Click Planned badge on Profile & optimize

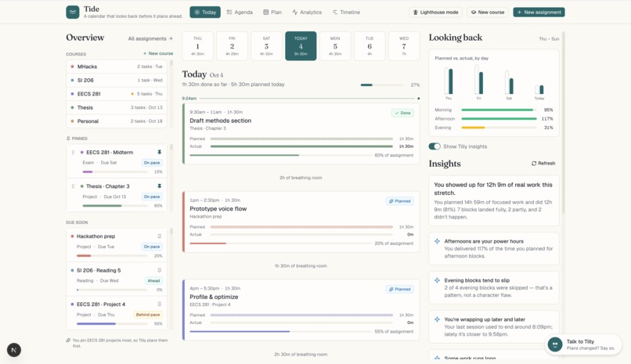click(399, 289)
